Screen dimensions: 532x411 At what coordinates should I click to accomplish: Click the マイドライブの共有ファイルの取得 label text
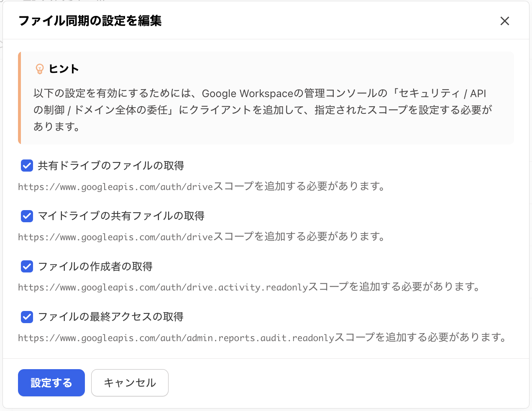point(121,216)
